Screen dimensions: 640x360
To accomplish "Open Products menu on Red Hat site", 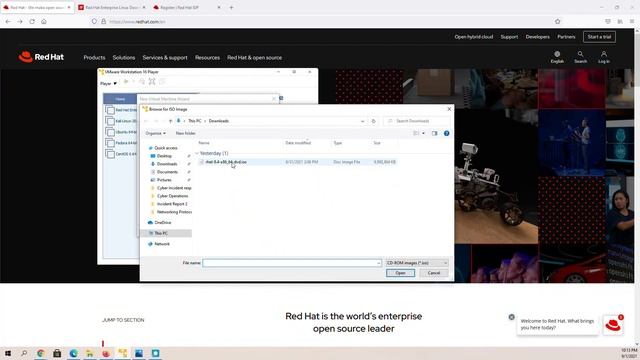I will (x=94, y=58).
